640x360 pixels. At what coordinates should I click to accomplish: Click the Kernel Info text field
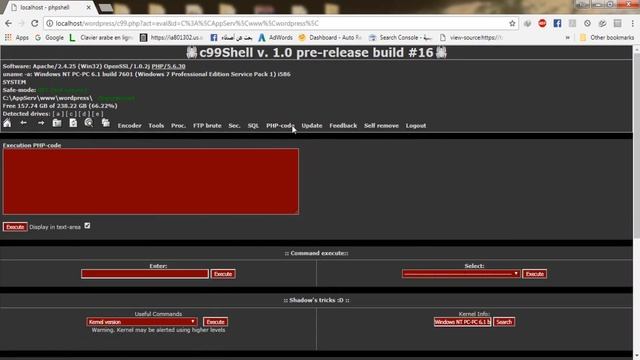(462, 322)
